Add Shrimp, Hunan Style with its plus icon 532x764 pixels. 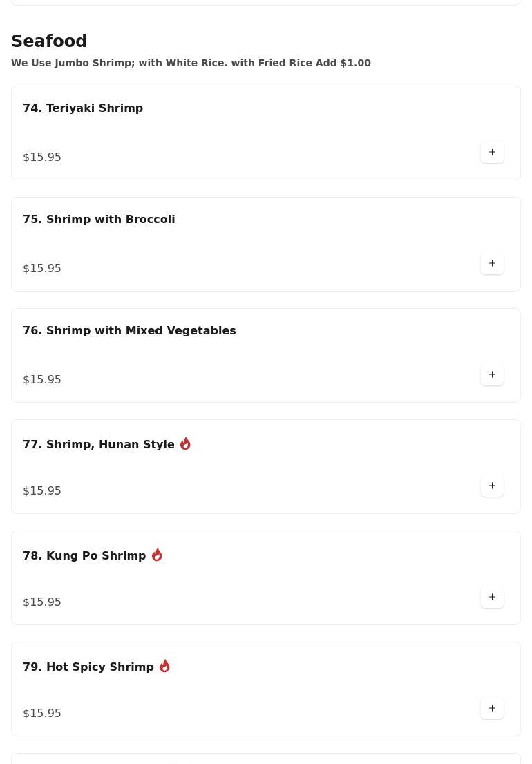(492, 486)
